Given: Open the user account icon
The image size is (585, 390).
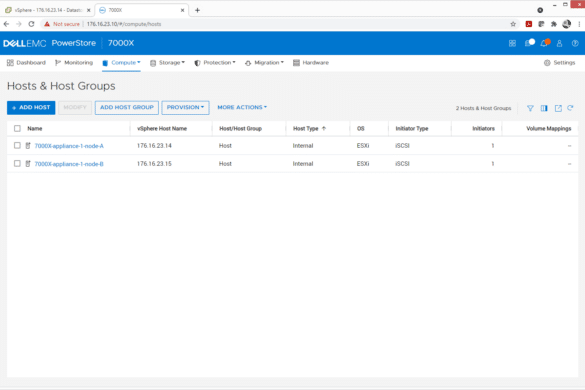Looking at the screenshot, I should 559,44.
